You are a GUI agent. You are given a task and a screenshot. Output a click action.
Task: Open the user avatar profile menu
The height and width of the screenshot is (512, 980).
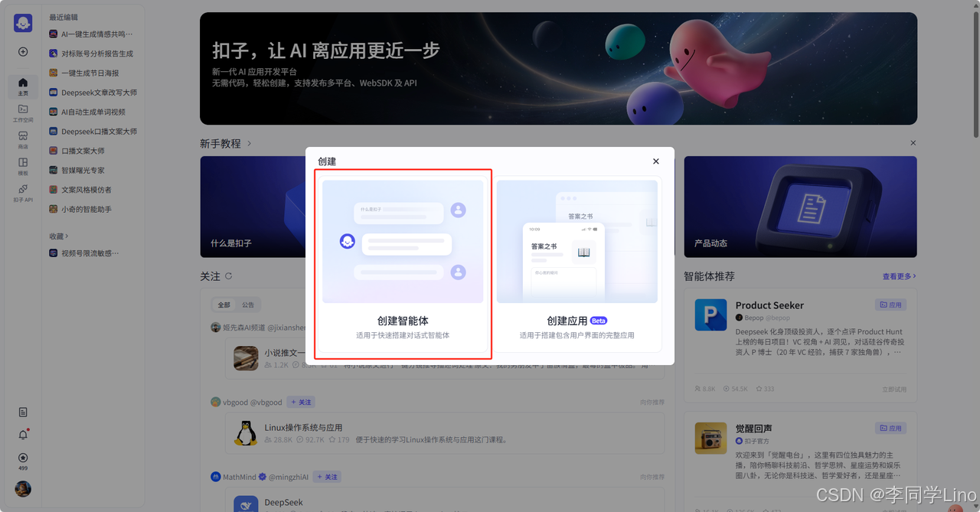pos(23,488)
